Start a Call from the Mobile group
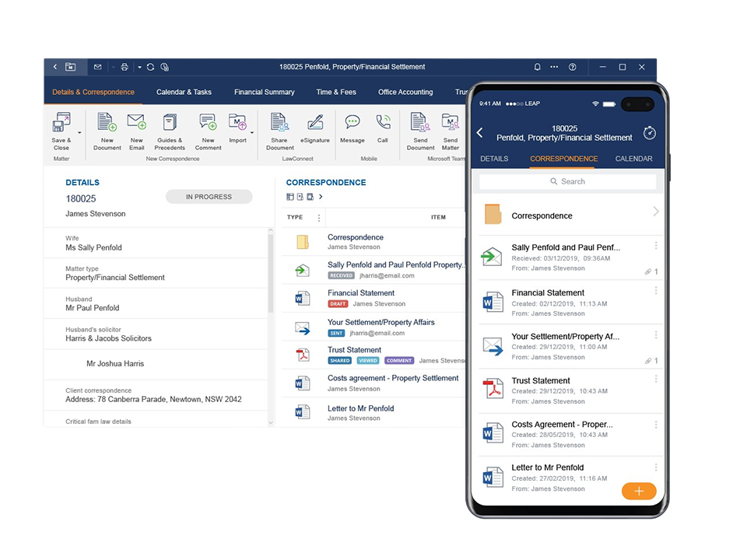The image size is (747, 560). tap(383, 123)
